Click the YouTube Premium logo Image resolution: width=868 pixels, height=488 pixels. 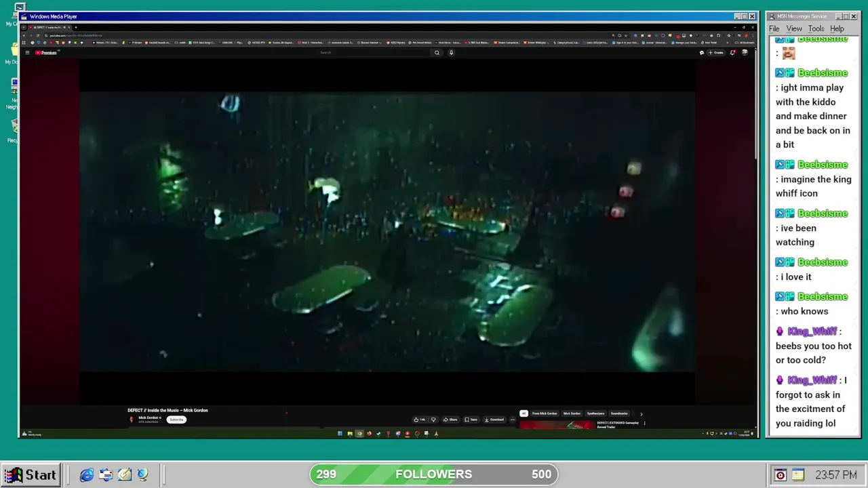(46, 52)
